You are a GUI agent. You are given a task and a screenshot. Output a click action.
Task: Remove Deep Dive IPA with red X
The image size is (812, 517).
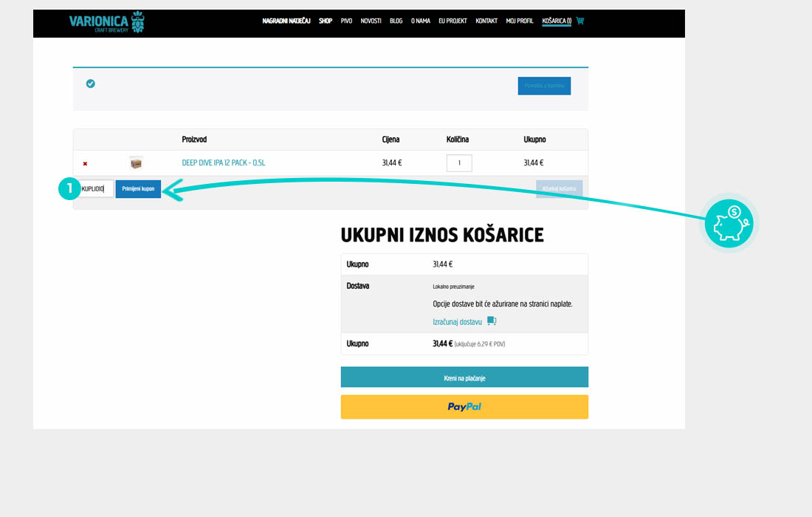pos(85,163)
